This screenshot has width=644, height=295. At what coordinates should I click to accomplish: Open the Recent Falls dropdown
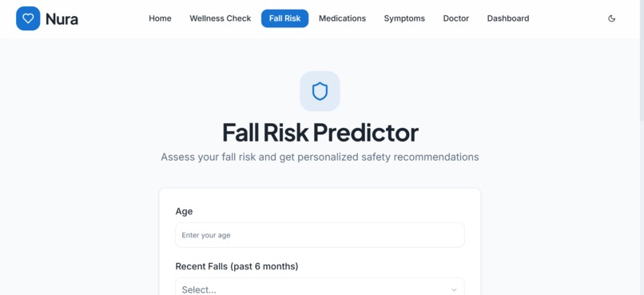(x=320, y=288)
